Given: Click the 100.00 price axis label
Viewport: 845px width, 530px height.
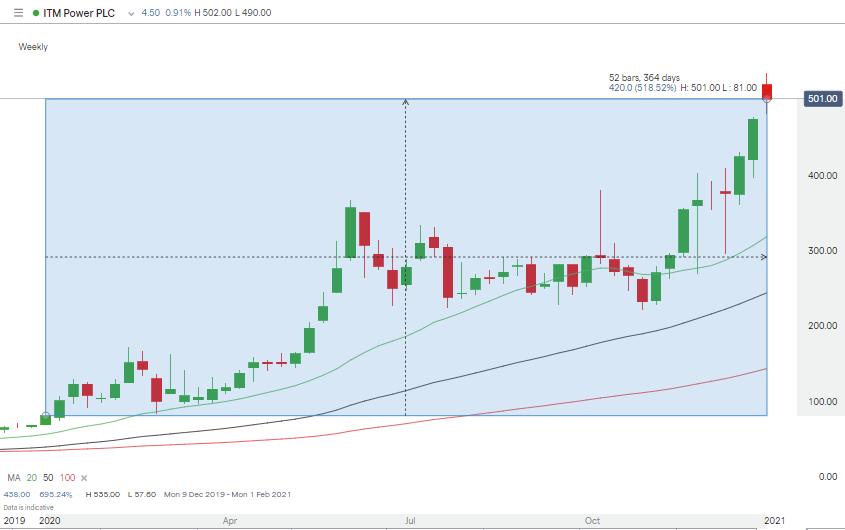Looking at the screenshot, I should click(822, 402).
